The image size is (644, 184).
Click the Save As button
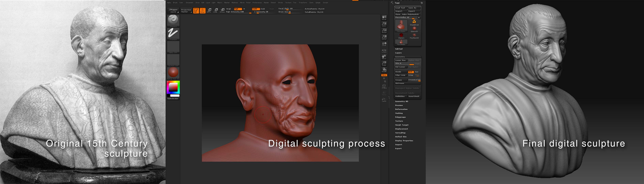point(414,8)
